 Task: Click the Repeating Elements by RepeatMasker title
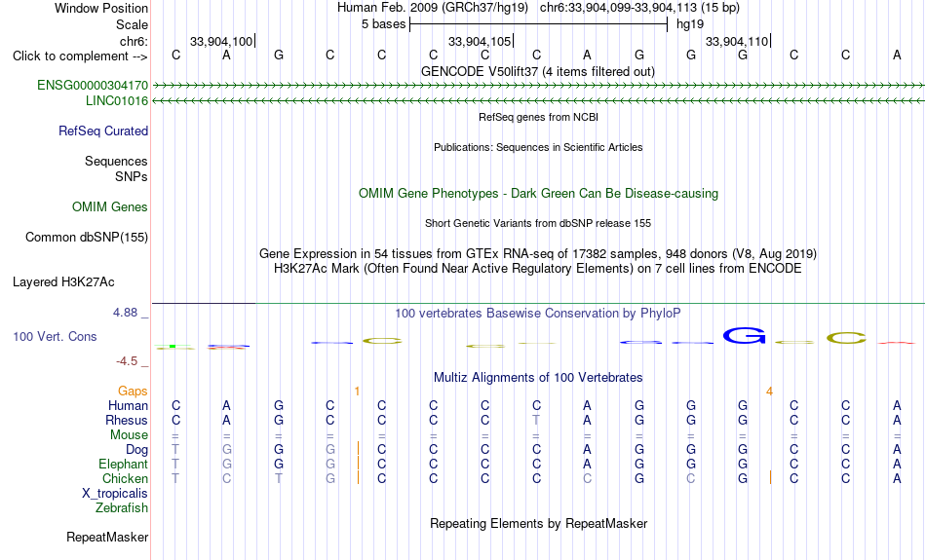click(x=539, y=524)
